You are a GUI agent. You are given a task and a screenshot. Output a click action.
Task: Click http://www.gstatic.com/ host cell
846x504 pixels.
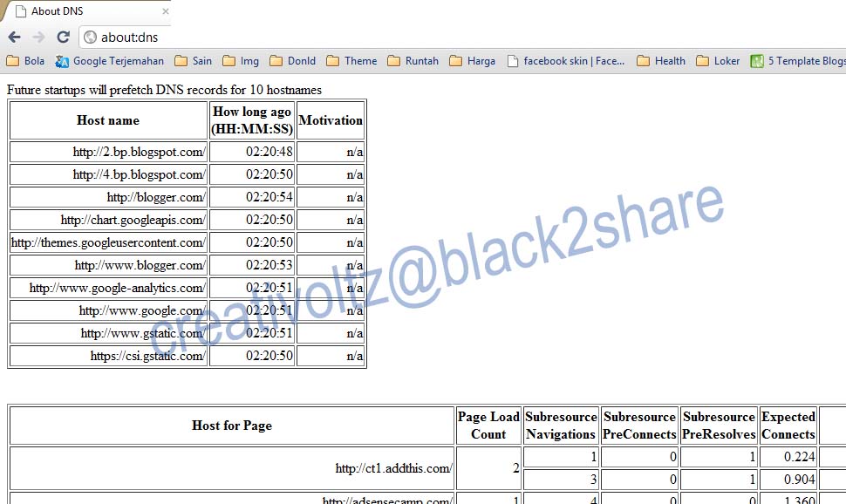click(x=108, y=333)
